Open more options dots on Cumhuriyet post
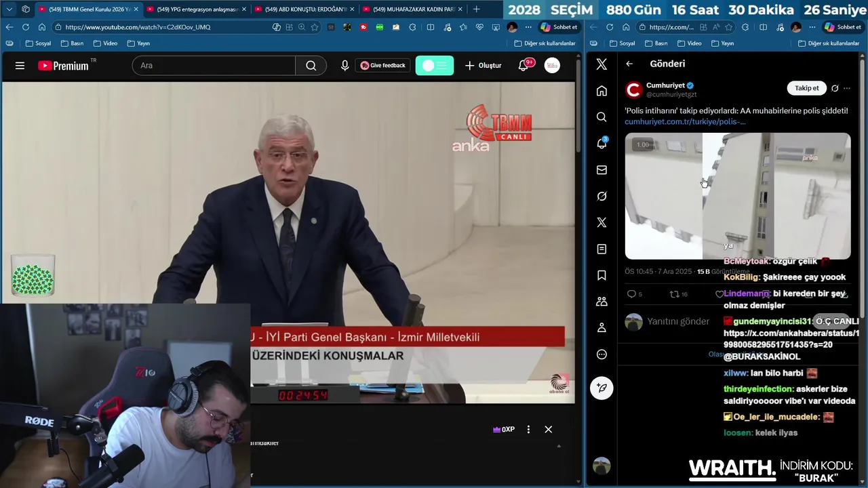The image size is (868, 488). [847, 88]
